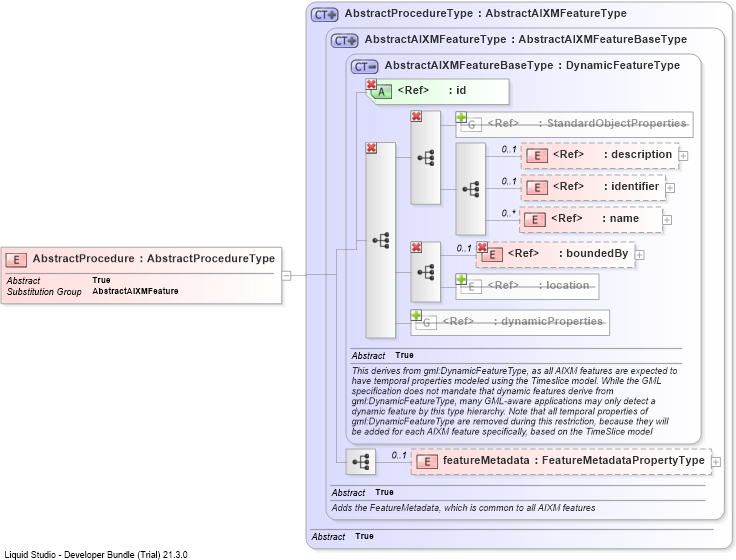Expand the identifier element
This screenshot has height=560, width=736.
tap(670, 188)
